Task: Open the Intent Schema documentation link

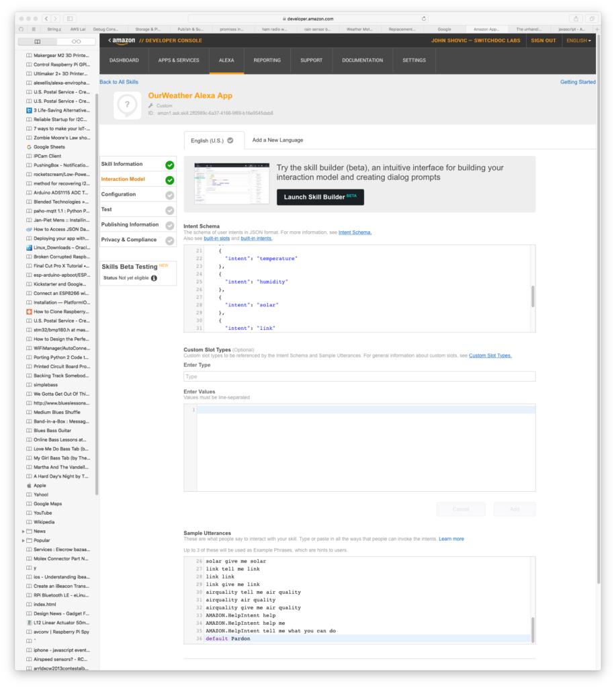Action: [x=355, y=232]
